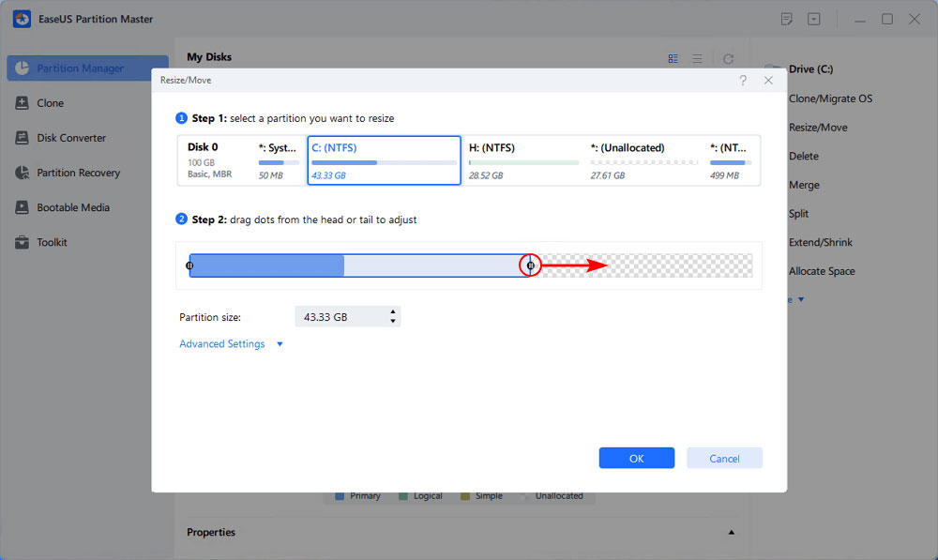This screenshot has width=938, height=560.
Task: Select Disk Converter in the sidebar
Action: point(70,137)
